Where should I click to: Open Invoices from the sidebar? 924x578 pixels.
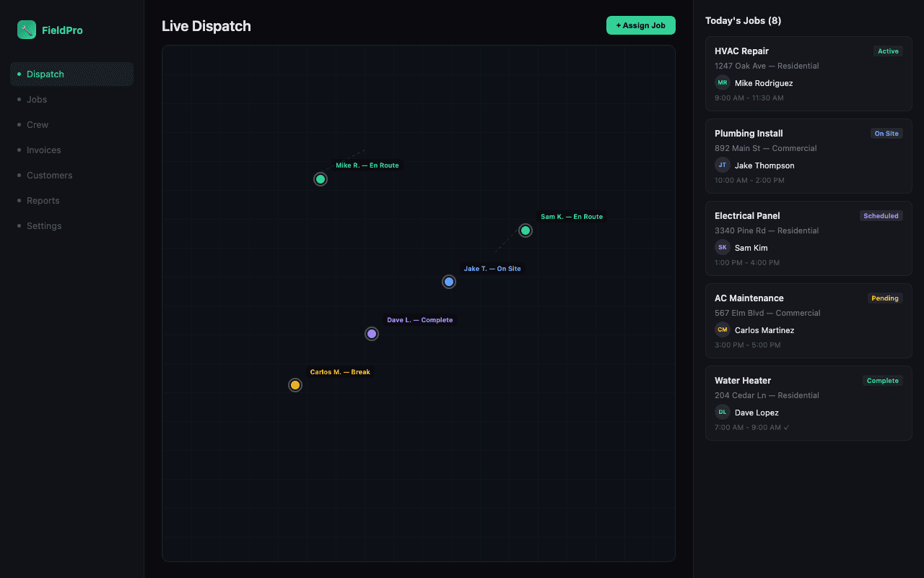(43, 150)
